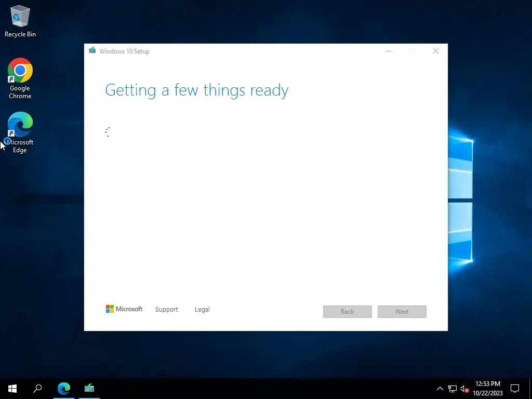The height and width of the screenshot is (399, 532).
Task: Click the Next button
Action: pyautogui.click(x=402, y=312)
